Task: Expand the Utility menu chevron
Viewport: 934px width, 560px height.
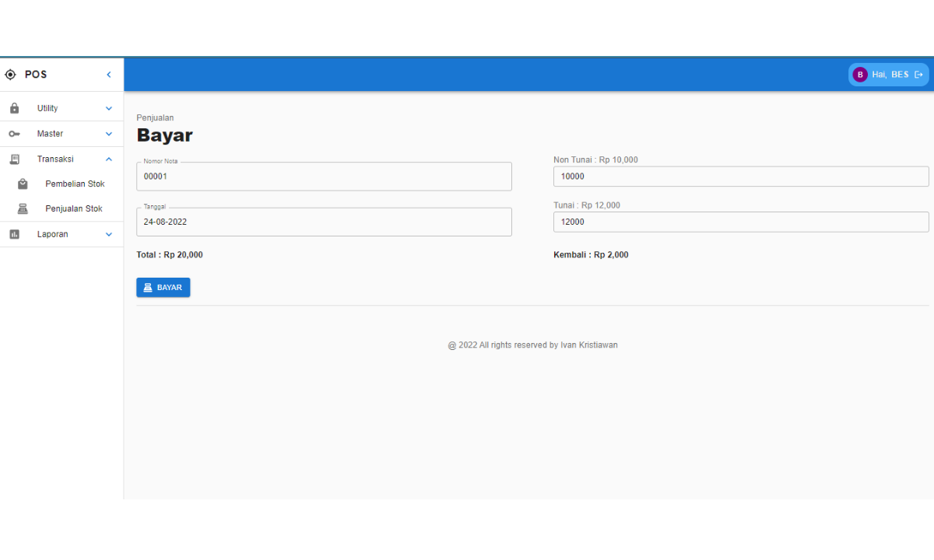Action: [x=109, y=108]
